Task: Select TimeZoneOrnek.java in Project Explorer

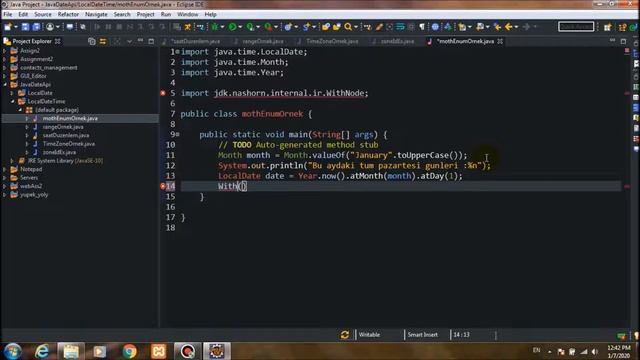Action: point(69,144)
